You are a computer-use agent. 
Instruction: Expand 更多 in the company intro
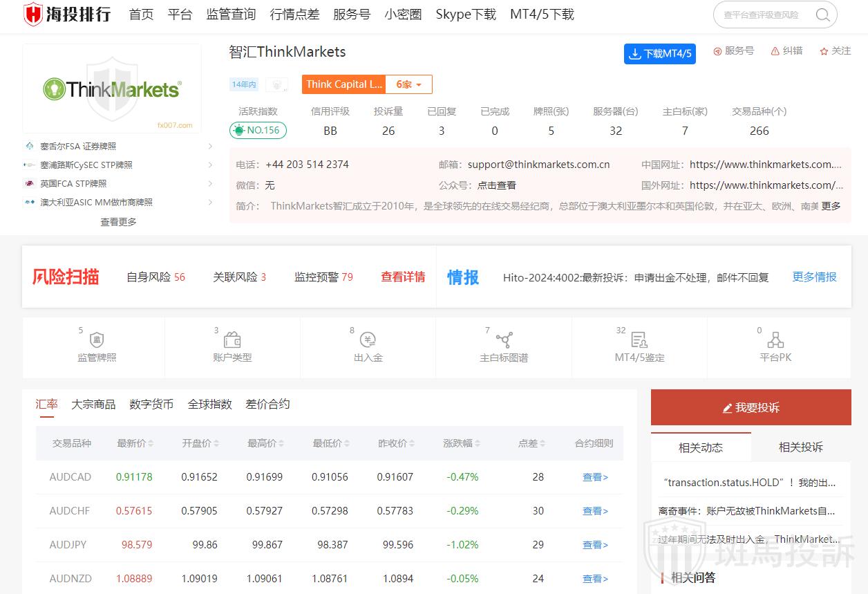click(x=831, y=206)
